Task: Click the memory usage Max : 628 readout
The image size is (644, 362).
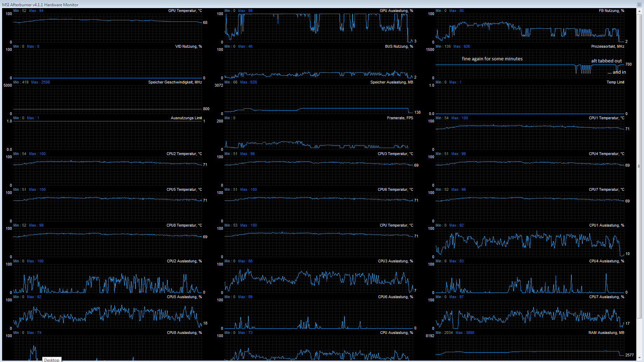Action: 248,82
